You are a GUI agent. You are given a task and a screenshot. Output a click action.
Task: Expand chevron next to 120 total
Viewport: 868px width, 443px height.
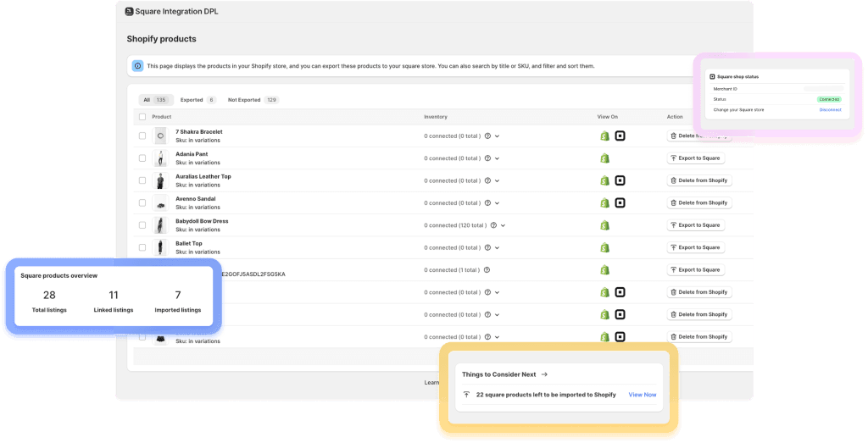point(504,225)
